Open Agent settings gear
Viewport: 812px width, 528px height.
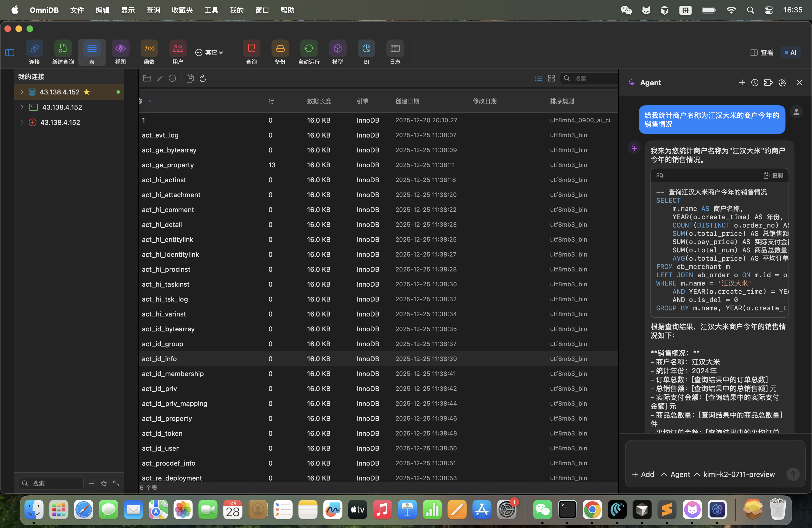click(x=782, y=83)
